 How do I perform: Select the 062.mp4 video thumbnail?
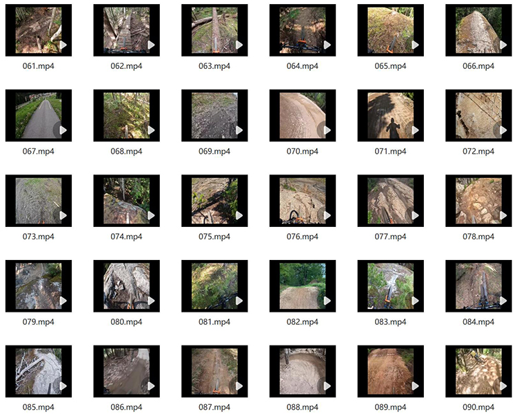tap(127, 30)
